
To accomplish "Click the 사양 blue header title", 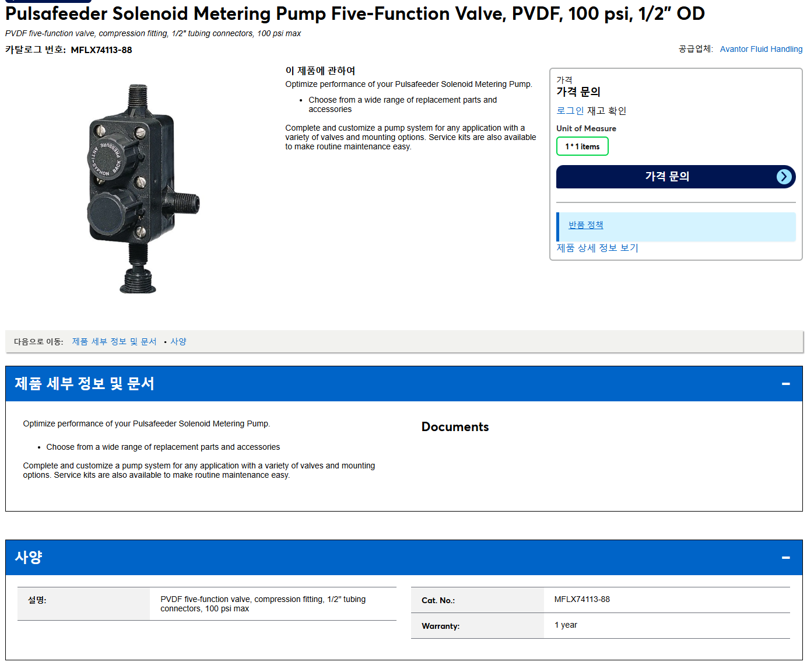I will [29, 558].
